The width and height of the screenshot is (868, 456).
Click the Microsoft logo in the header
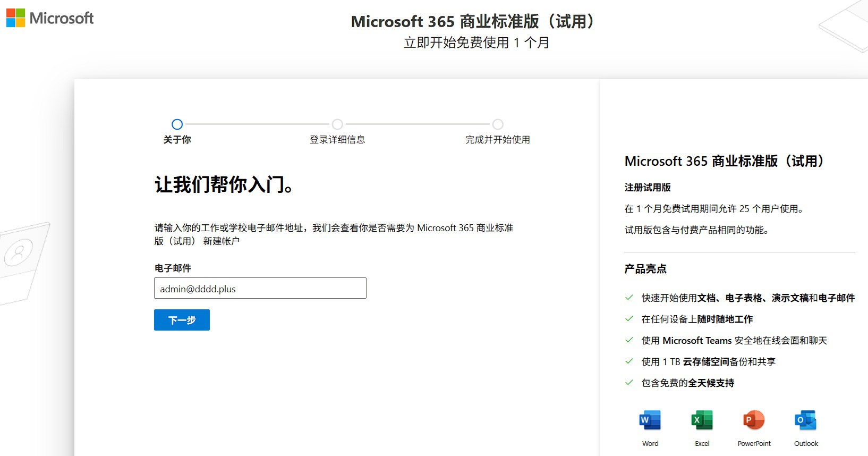[50, 18]
